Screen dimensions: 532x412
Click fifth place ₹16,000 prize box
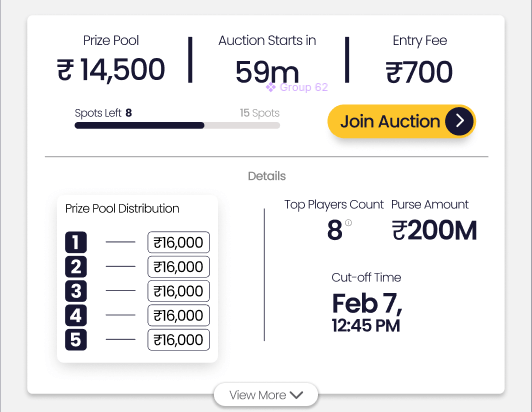[178, 340]
